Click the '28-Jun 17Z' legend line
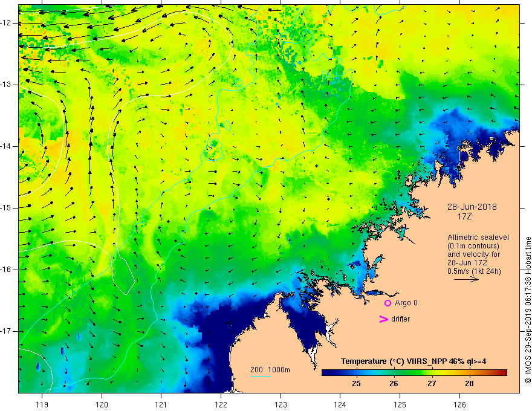Screen dimensions: 532x411 pyautogui.click(x=468, y=263)
